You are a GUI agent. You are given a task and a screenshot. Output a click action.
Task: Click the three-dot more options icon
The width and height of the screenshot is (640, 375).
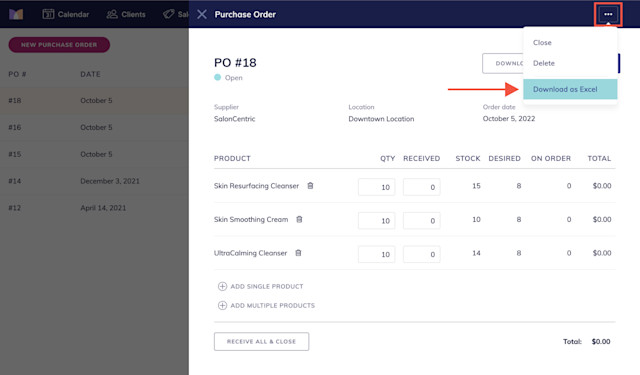pyautogui.click(x=608, y=14)
